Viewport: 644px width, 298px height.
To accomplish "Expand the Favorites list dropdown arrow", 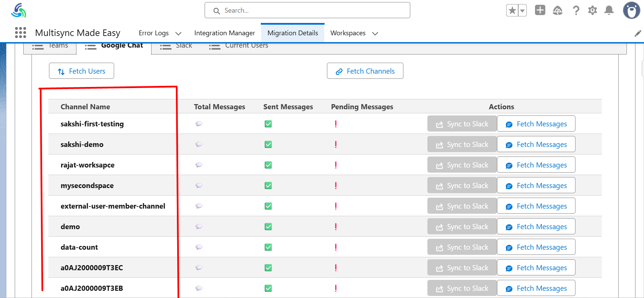I will coord(522,10).
